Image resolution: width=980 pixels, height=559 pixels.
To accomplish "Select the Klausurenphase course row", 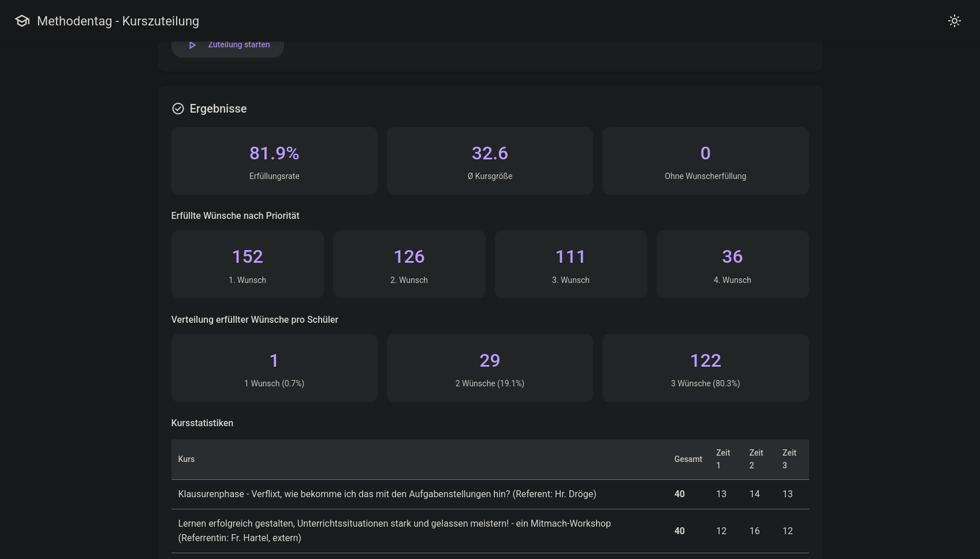I will (387, 494).
